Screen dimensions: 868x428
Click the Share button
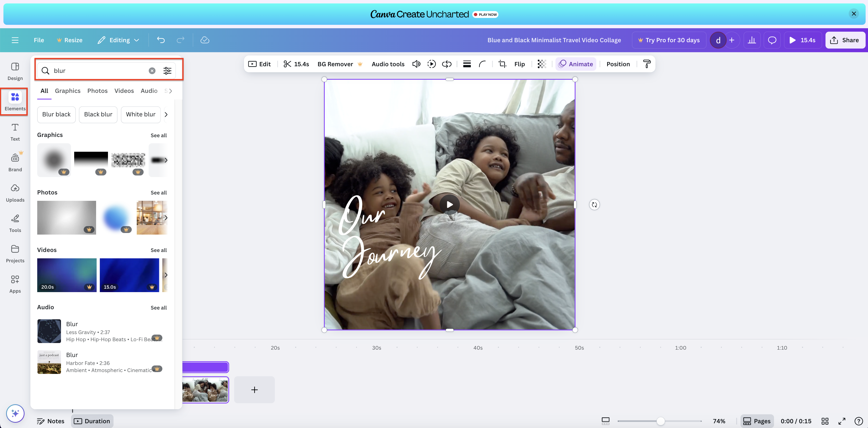point(845,40)
